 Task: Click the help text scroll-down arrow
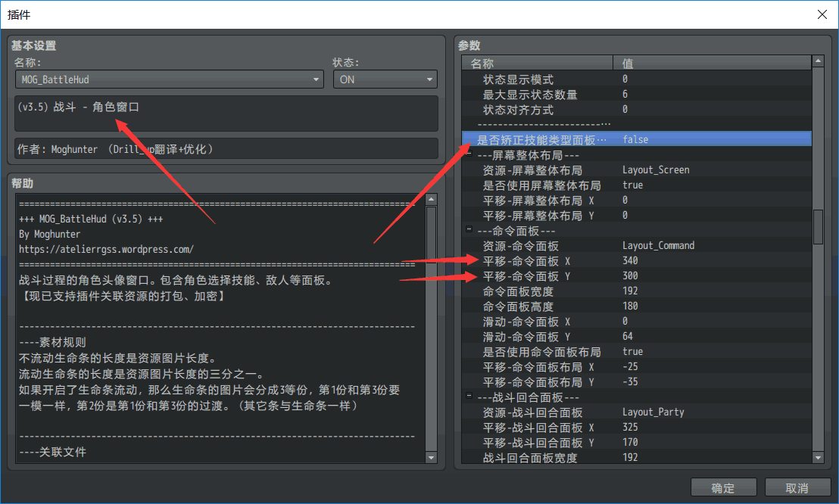click(x=432, y=457)
